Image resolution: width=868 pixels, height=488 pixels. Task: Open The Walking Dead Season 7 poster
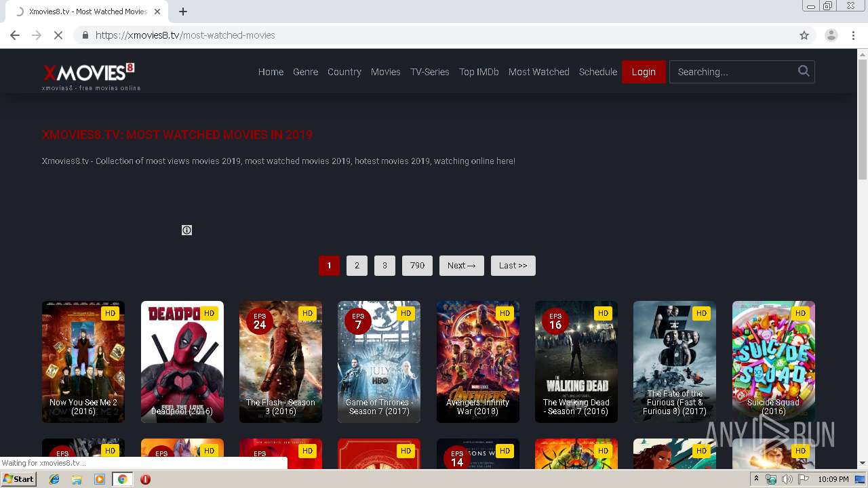click(x=576, y=362)
